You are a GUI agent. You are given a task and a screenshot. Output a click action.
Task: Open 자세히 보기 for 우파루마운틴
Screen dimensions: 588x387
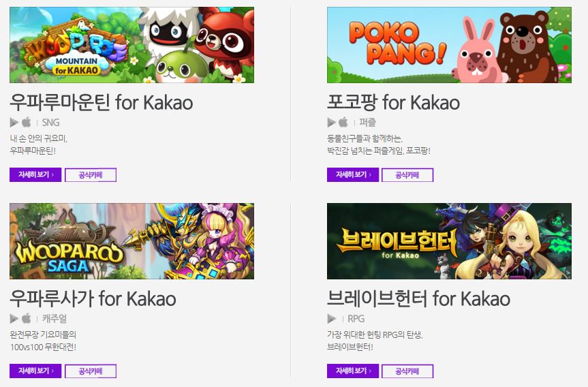(x=35, y=174)
